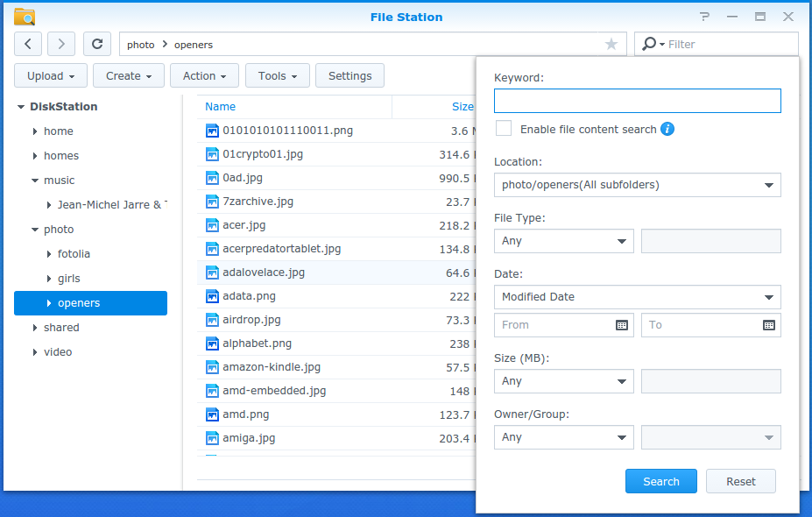This screenshot has width=812, height=517.
Task: Refresh the folder with the reload icon
Action: click(x=97, y=44)
